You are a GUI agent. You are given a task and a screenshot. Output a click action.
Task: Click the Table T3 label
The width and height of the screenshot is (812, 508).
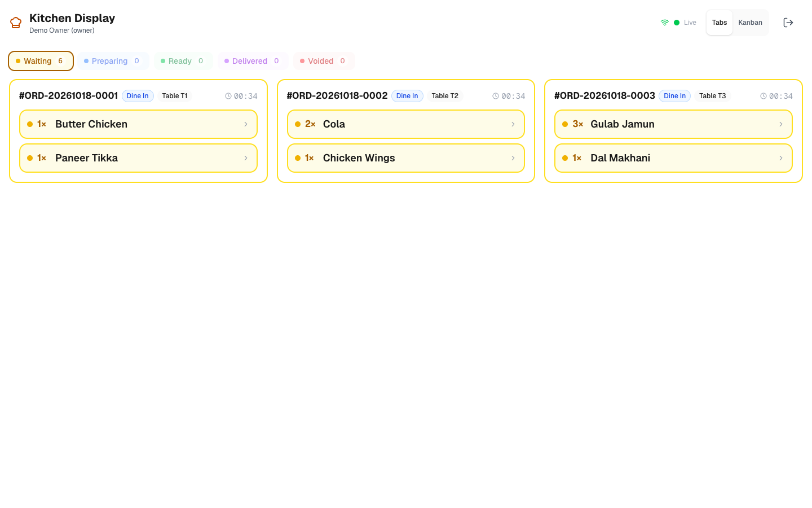[x=713, y=96]
